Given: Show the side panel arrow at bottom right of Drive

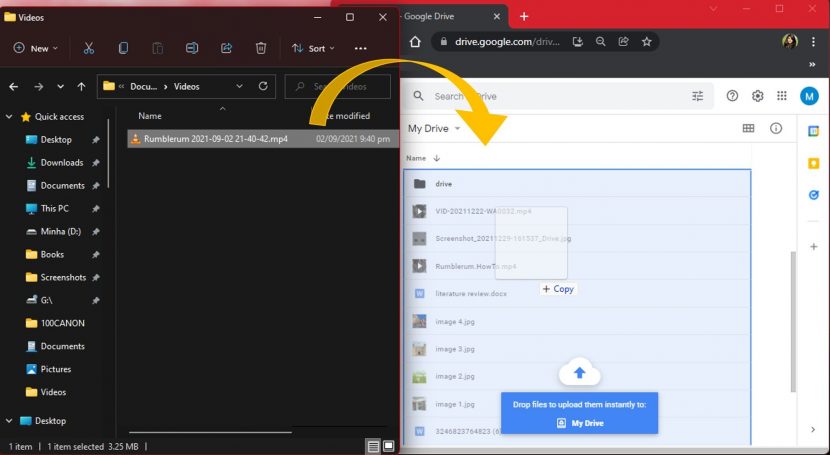Looking at the screenshot, I should (813, 429).
